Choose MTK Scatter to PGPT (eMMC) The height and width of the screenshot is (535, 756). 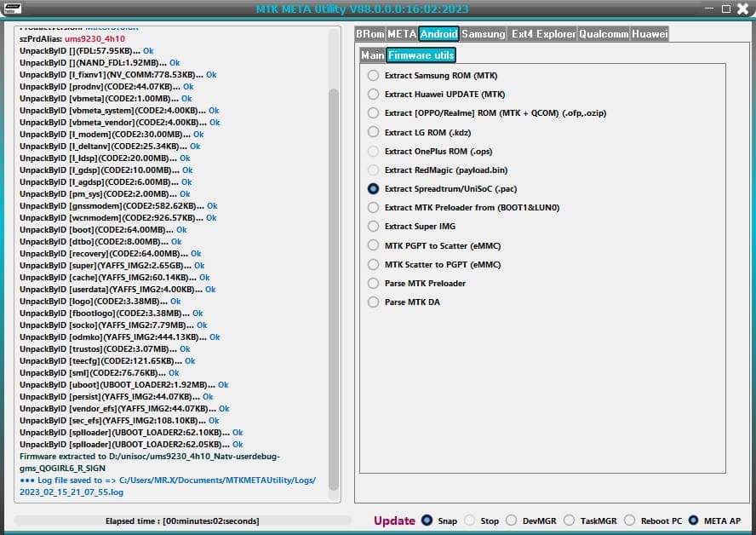coord(373,264)
